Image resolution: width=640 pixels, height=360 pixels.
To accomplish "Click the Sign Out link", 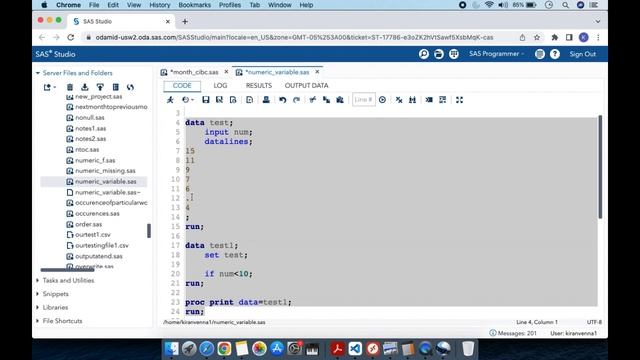I will click(x=582, y=54).
